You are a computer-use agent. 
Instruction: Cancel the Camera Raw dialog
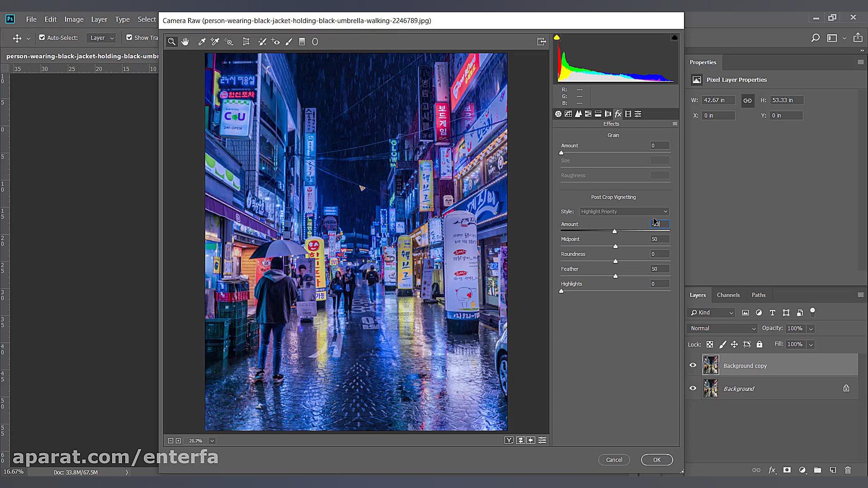pyautogui.click(x=613, y=460)
